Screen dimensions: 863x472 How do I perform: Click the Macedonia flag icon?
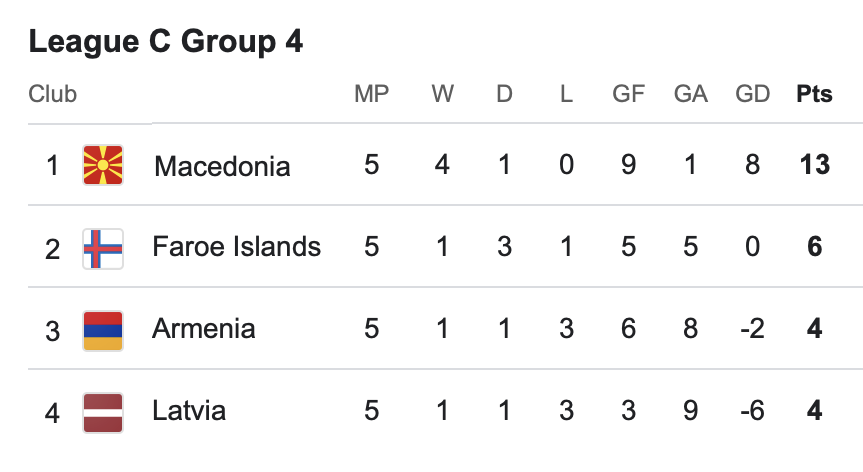click(x=102, y=164)
